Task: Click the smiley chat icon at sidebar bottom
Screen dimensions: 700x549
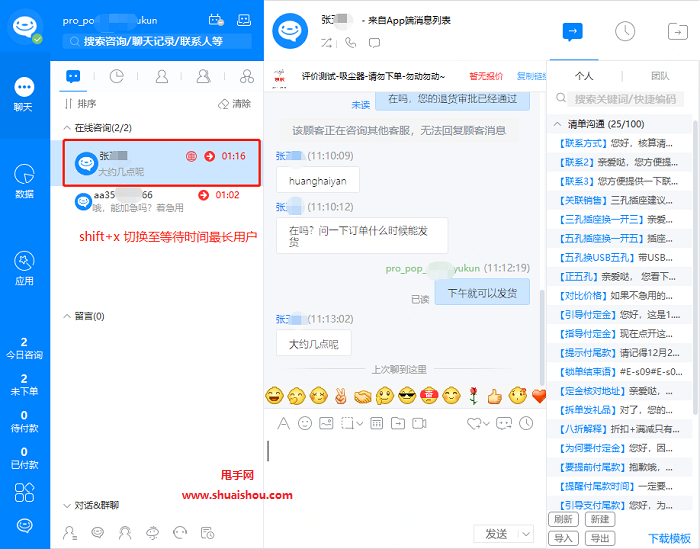Action: tap(25, 526)
